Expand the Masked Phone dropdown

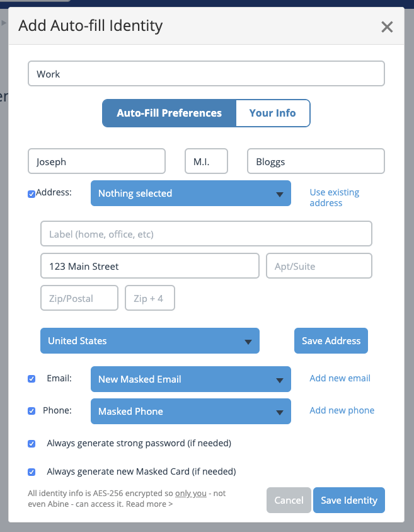pos(190,412)
